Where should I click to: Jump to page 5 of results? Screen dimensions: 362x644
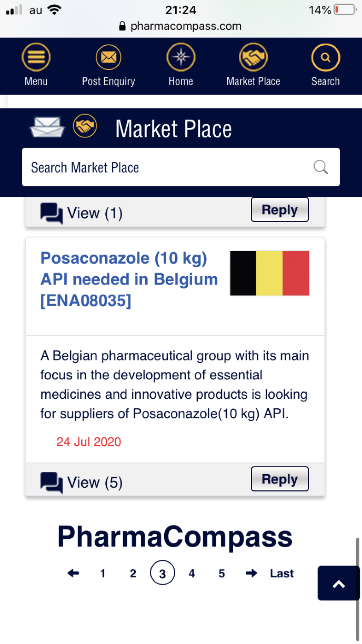[222, 573]
